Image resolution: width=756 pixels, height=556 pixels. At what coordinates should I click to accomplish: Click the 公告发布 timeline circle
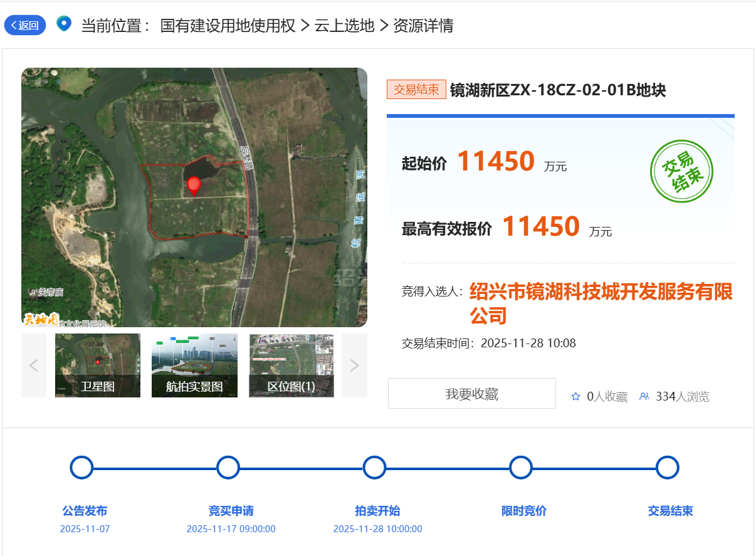coord(81,468)
